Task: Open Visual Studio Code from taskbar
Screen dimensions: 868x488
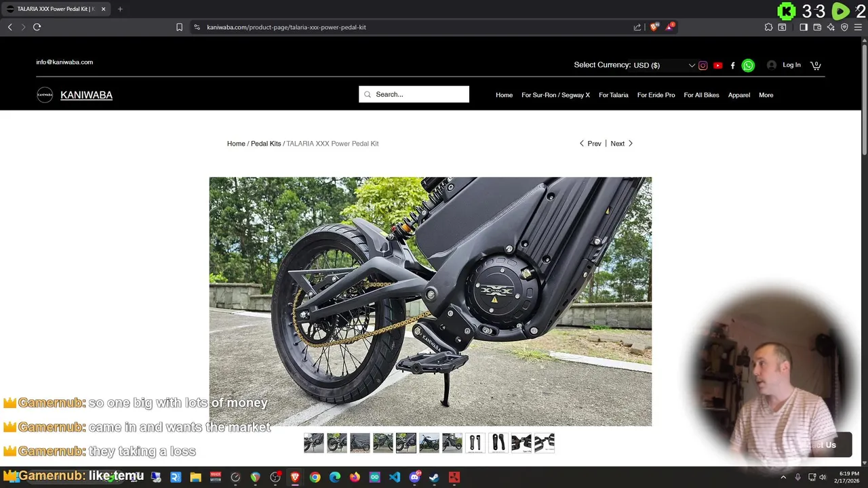Action: coord(395,477)
